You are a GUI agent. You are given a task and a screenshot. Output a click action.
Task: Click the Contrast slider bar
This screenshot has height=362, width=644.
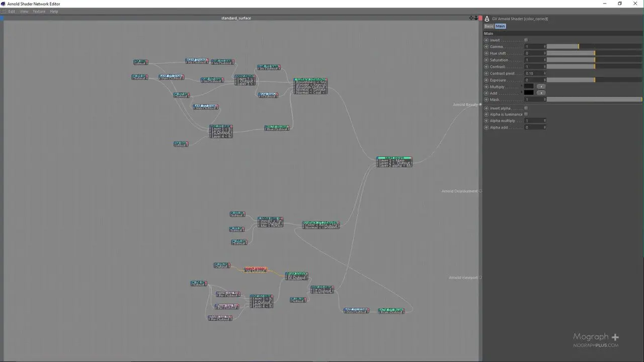point(594,67)
